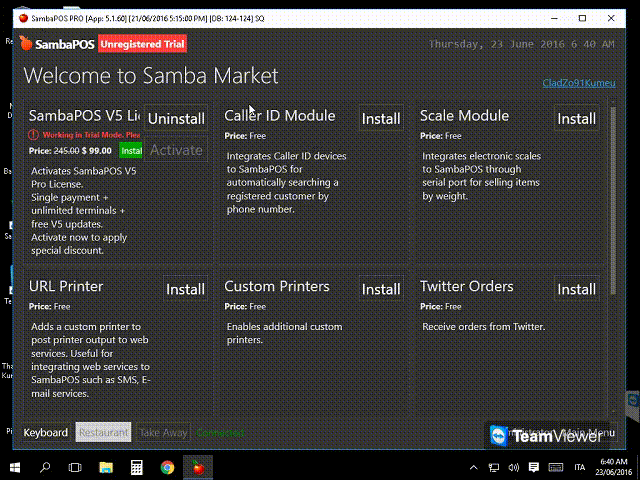Open the CladZo91Kumeu account link
This screenshot has height=480, width=640.
tap(579, 83)
